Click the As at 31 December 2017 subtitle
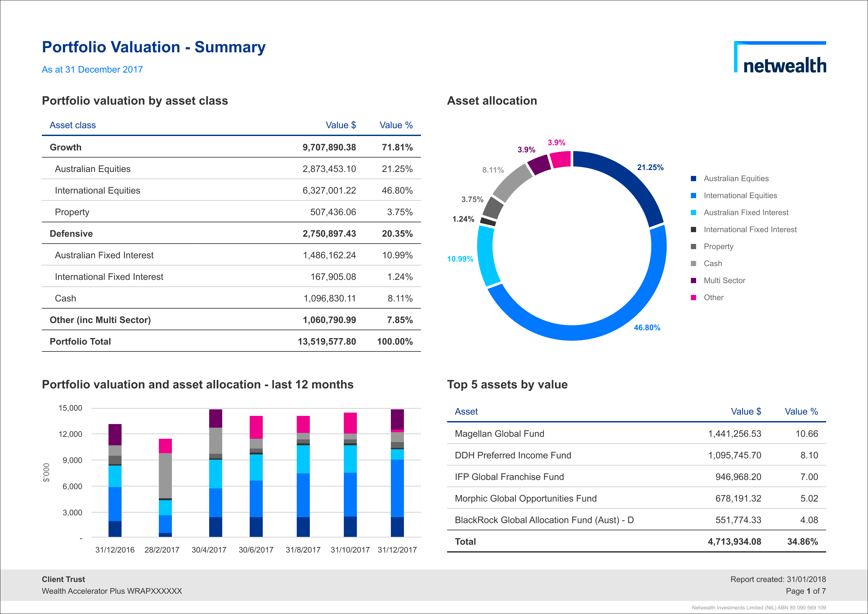 pyautogui.click(x=92, y=70)
